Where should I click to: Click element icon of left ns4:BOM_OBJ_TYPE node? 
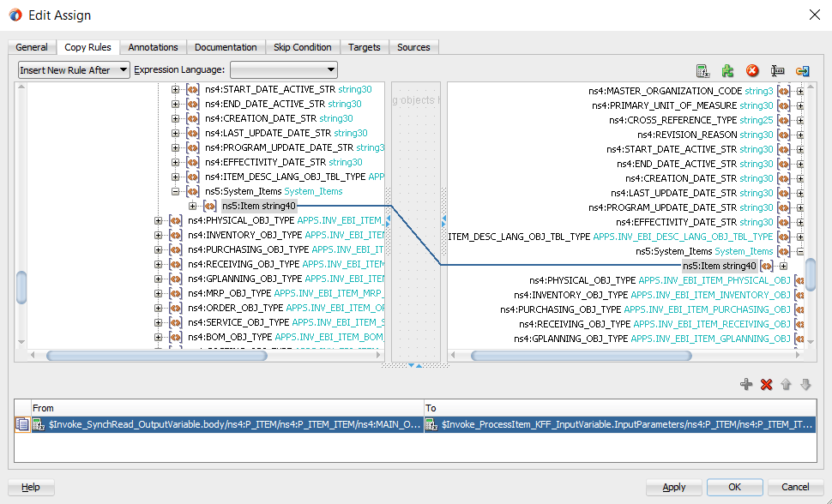(176, 338)
